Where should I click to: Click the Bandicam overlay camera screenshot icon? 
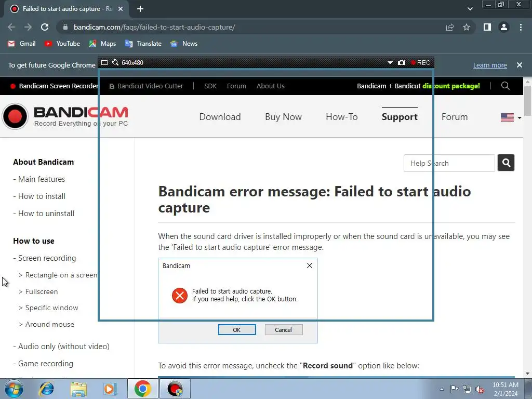[x=402, y=63]
